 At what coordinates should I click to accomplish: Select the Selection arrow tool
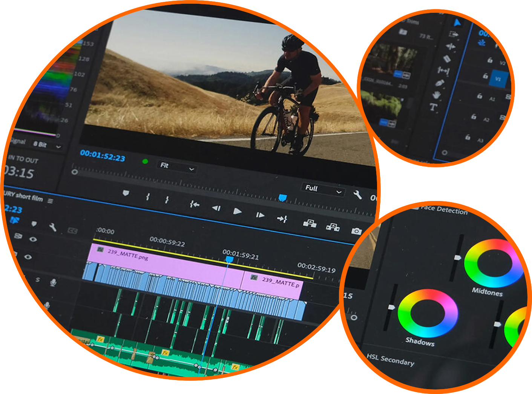457,23
